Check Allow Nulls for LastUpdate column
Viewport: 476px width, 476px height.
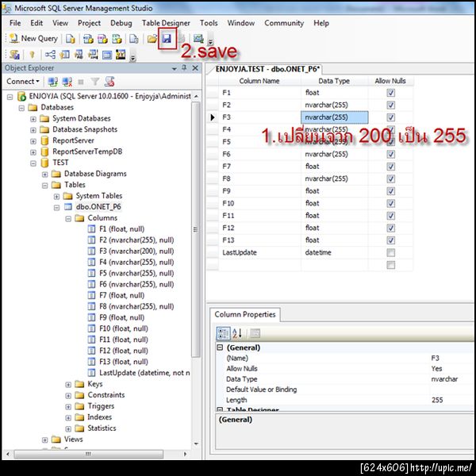click(390, 252)
